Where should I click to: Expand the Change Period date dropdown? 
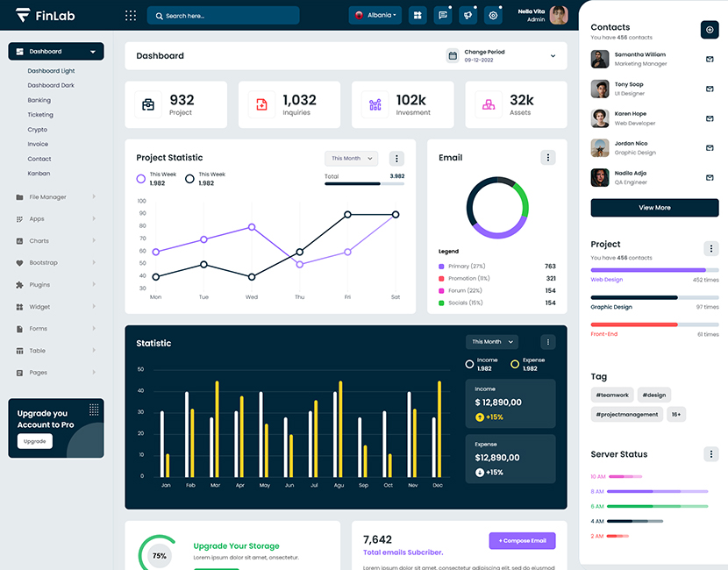(553, 56)
